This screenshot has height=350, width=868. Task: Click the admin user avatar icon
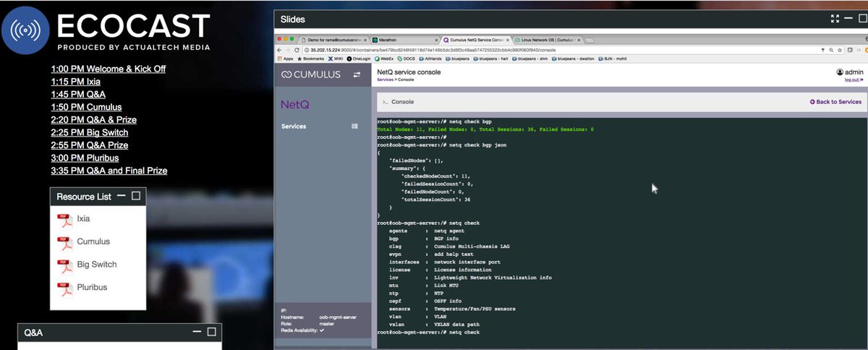840,72
